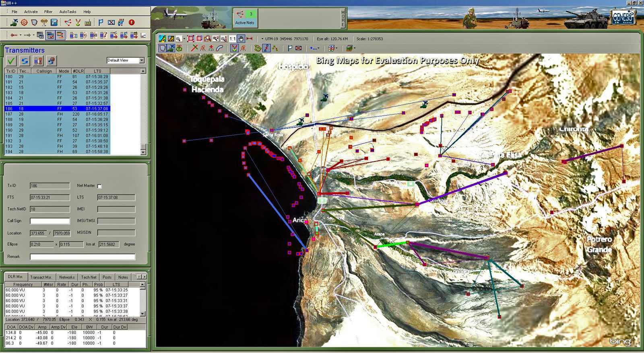This screenshot has width=644, height=353.
Task: Click the Frequency column header
Action: coord(23,284)
